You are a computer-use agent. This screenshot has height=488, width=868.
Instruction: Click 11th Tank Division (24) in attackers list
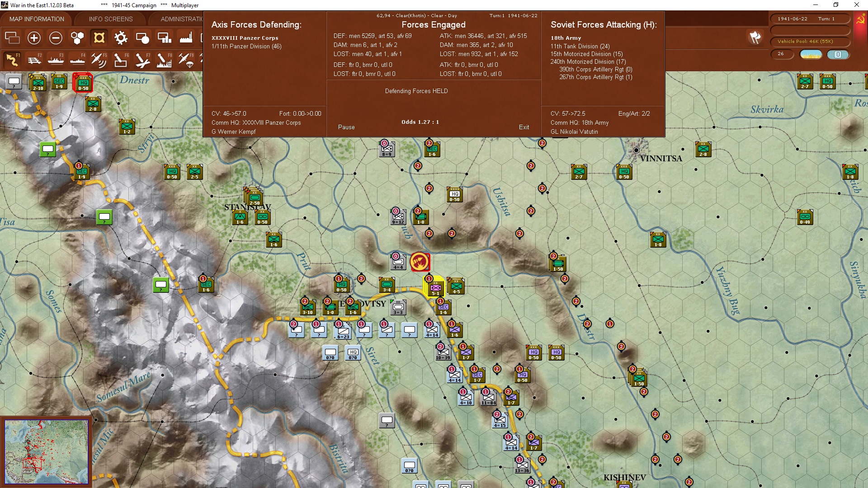click(580, 46)
